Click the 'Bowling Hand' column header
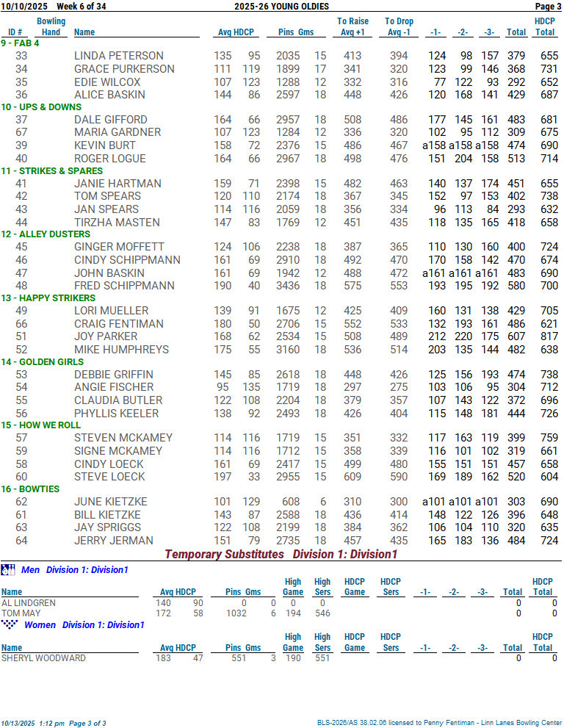Image resolution: width=564 pixels, height=728 pixels. (x=51, y=26)
